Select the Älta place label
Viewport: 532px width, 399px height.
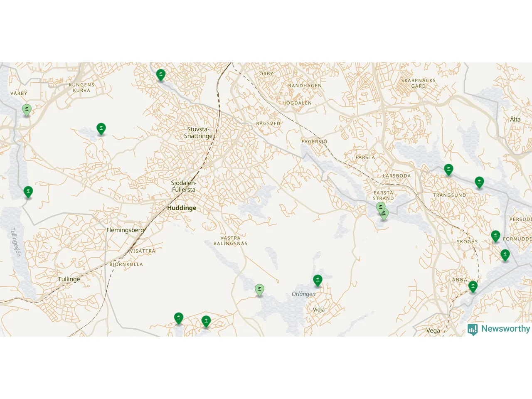515,119
